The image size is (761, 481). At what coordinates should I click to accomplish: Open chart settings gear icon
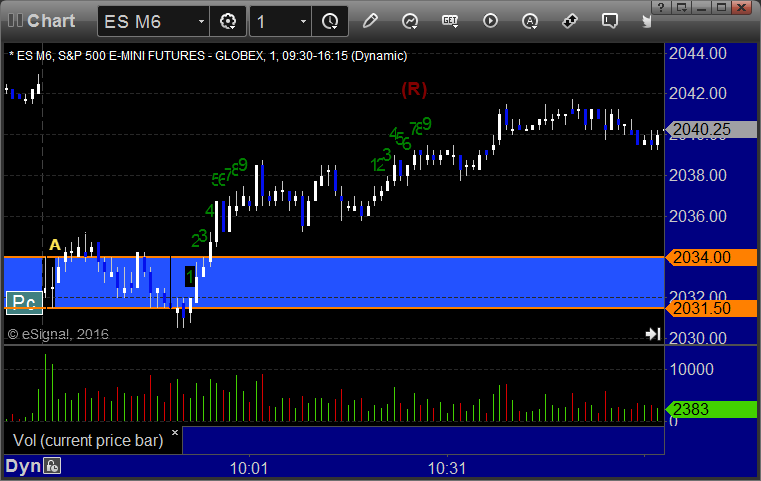[x=228, y=21]
